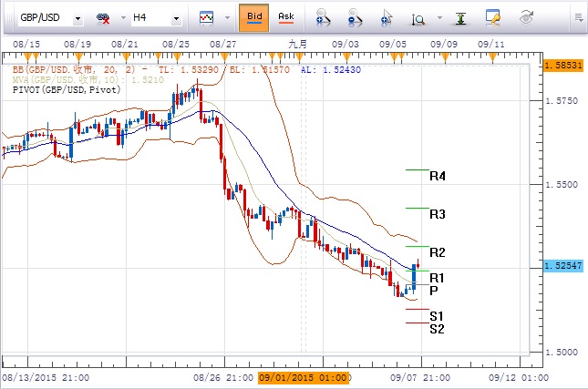Click the R4 pivot resistance label
Viewport: 588px width, 389px height.
pos(438,176)
